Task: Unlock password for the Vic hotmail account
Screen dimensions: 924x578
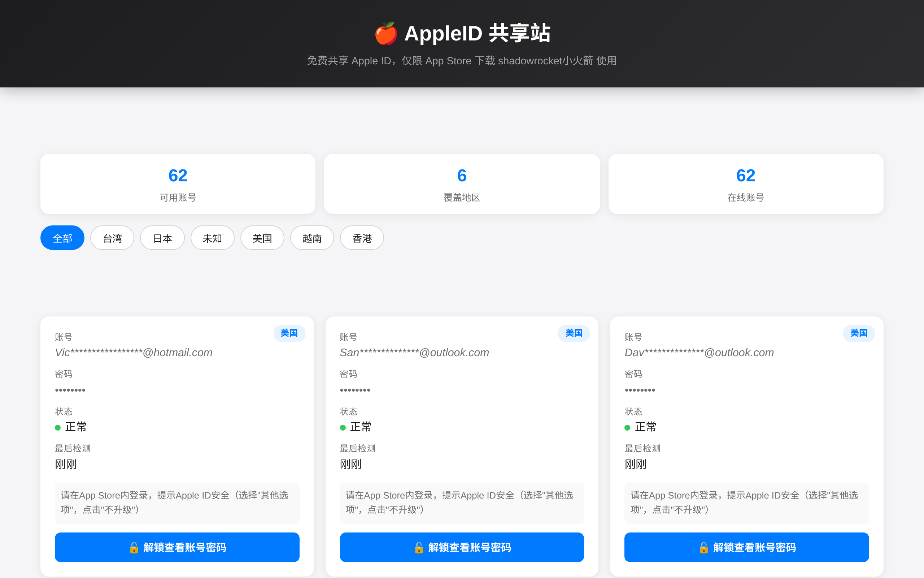Action: point(177,547)
